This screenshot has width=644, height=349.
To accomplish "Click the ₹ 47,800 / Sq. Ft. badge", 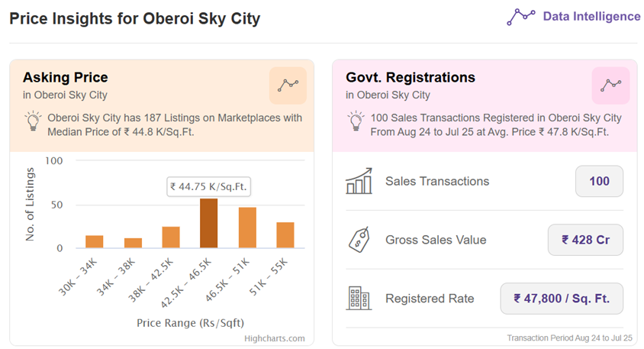I will click(562, 299).
